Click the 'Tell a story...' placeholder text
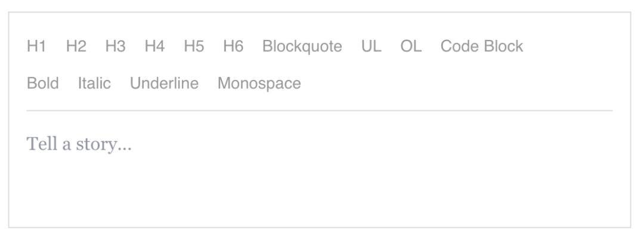 (79, 144)
